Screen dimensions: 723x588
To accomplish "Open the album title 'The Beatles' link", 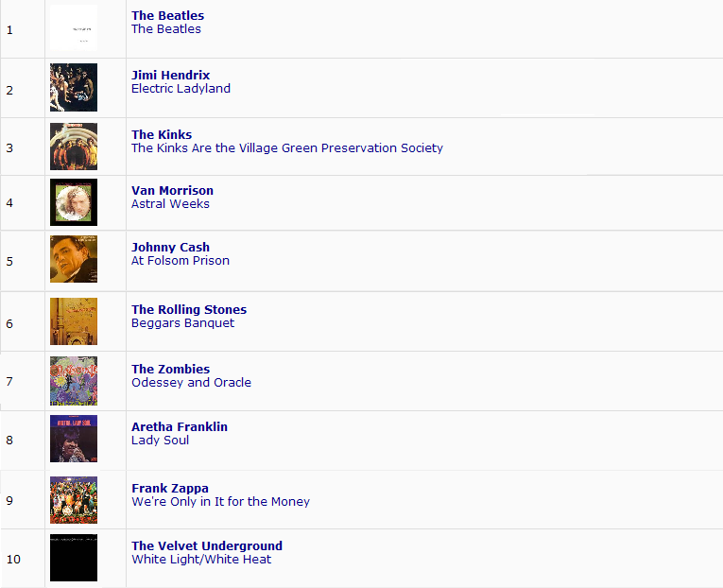I will pyautogui.click(x=166, y=29).
